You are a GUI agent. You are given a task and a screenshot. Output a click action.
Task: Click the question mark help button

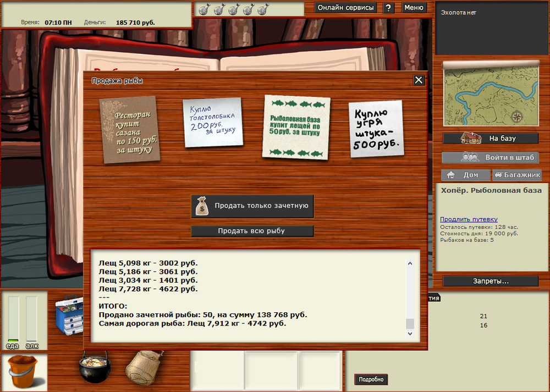pyautogui.click(x=388, y=8)
